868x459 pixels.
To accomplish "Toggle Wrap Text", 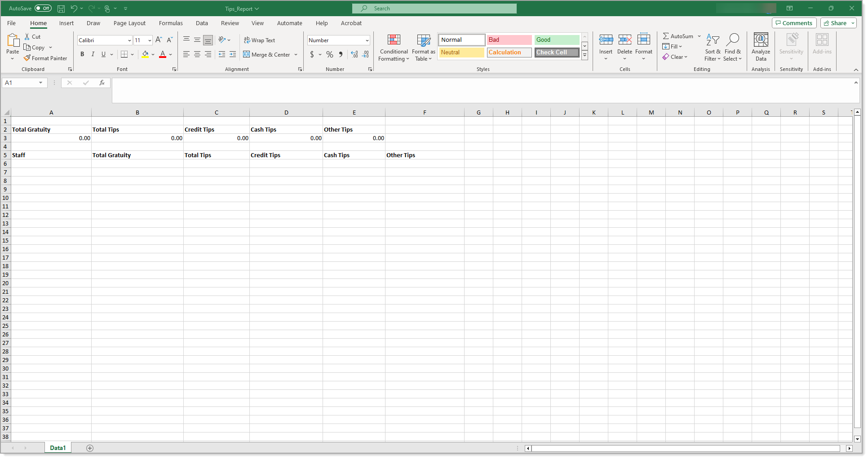I will click(x=259, y=40).
